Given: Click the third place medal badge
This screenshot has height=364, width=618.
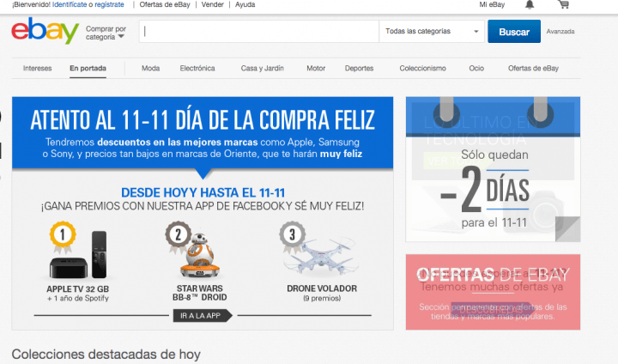Looking at the screenshot, I should point(292,236).
